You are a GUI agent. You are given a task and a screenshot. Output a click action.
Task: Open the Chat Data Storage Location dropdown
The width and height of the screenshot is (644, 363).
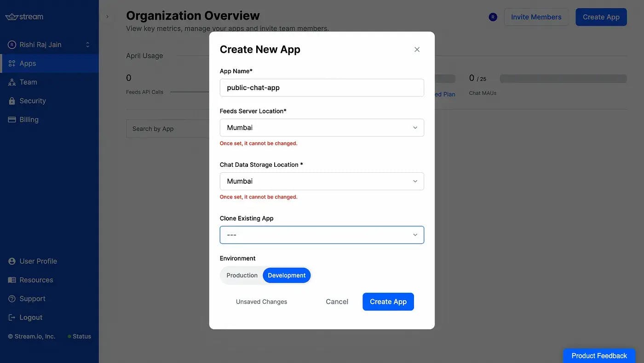coord(322,181)
